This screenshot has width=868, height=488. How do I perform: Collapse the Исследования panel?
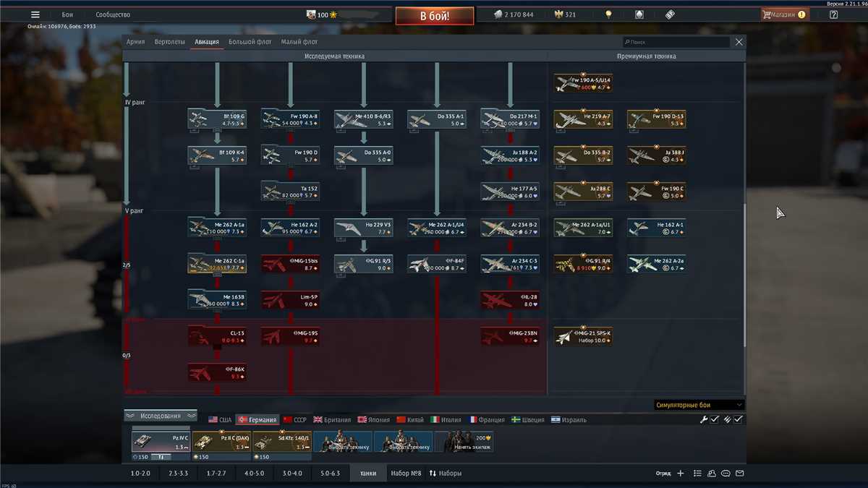[161, 416]
